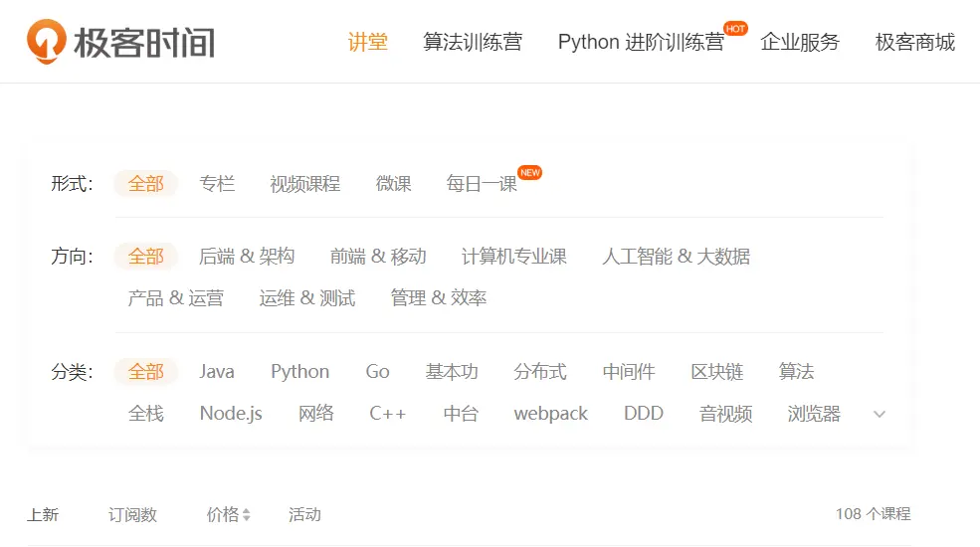Select 每日一课 format filter
The image size is (980, 547).
tap(482, 184)
